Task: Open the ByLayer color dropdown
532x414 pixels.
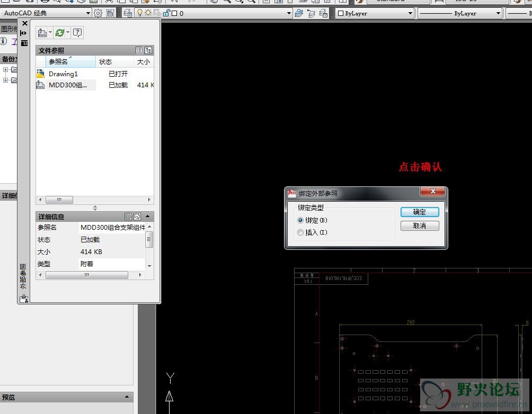Action: point(410,13)
